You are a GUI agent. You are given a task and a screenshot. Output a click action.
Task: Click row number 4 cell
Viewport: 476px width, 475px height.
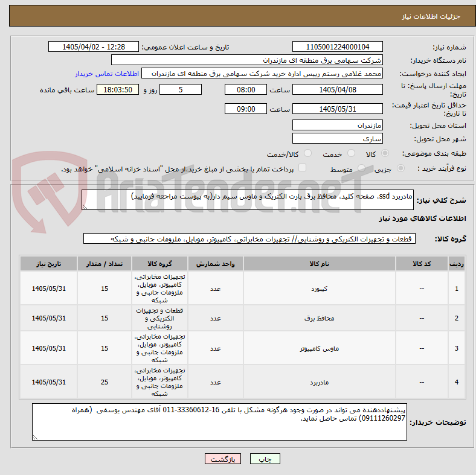click(x=456, y=382)
